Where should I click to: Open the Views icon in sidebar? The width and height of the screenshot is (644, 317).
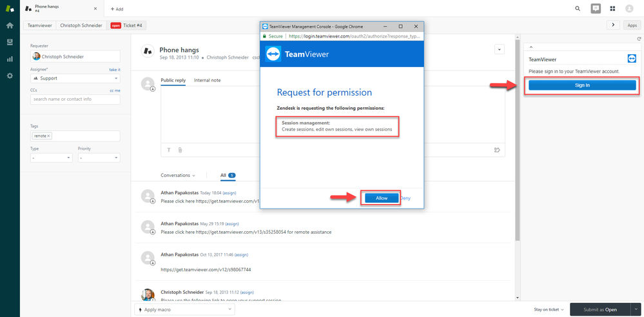[x=10, y=43]
